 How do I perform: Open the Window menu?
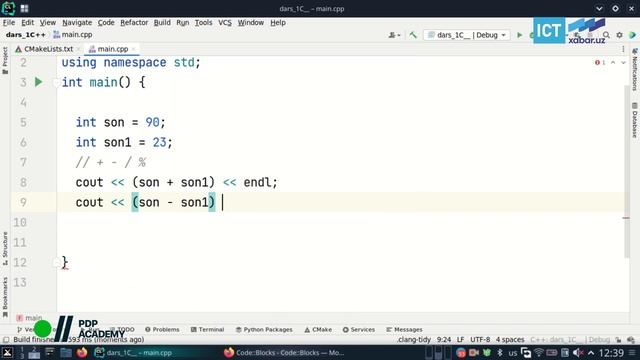coord(251,22)
